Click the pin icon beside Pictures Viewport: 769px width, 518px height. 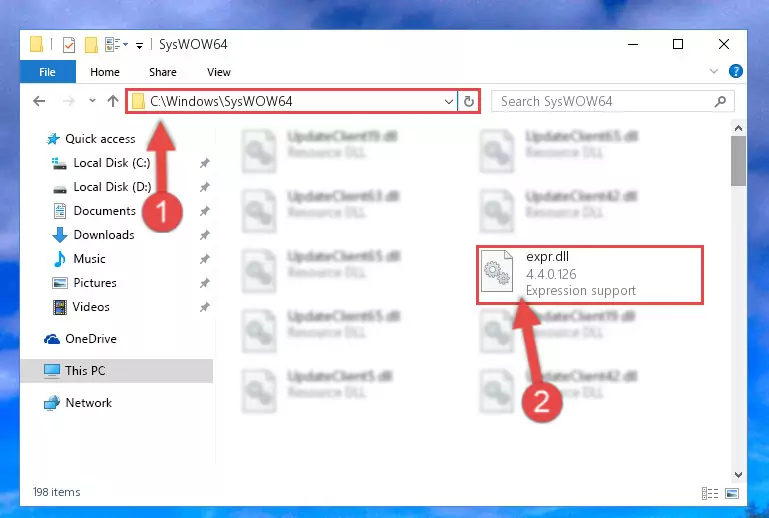tap(205, 283)
